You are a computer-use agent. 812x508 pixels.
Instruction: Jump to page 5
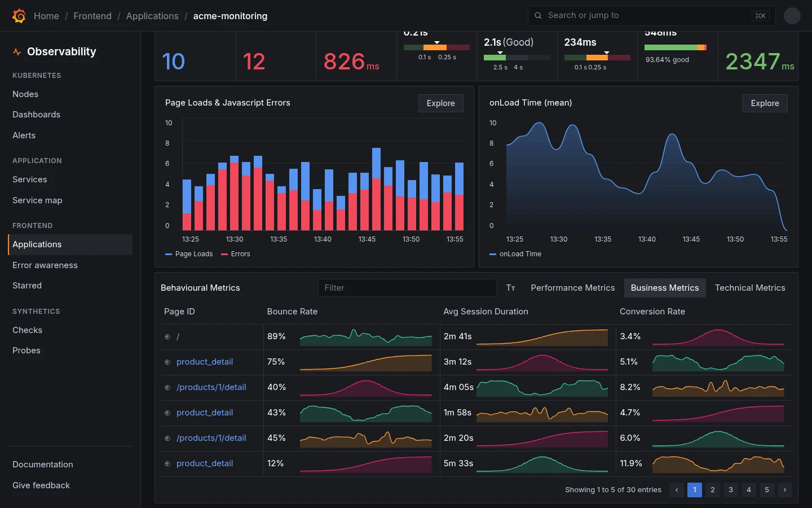coord(767,490)
